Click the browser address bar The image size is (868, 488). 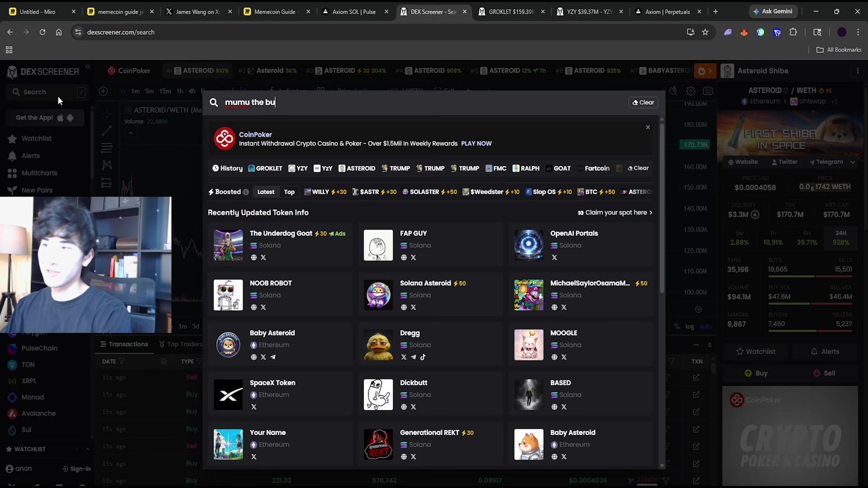tap(380, 32)
